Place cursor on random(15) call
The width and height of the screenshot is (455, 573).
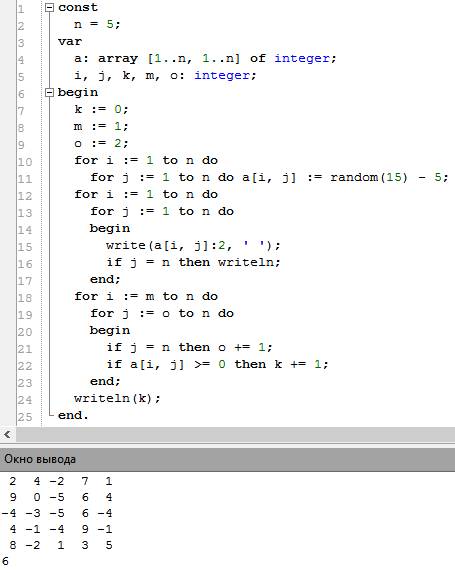click(x=368, y=177)
